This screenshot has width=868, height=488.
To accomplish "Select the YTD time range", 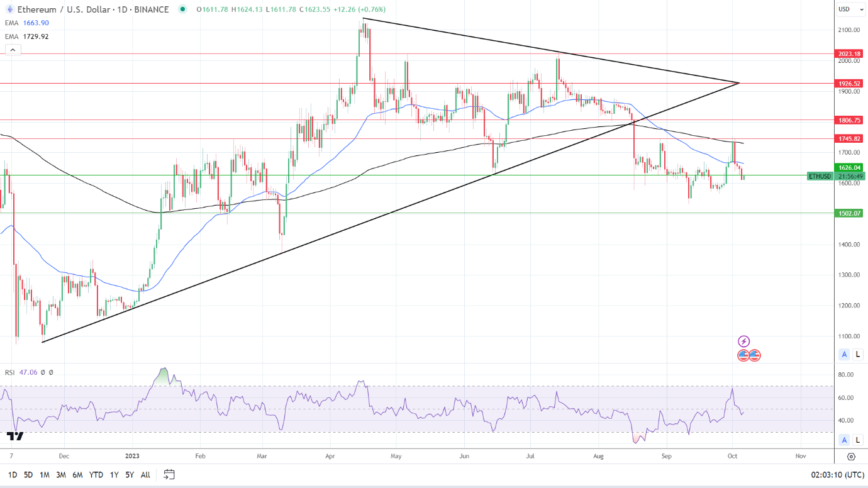I will click(96, 475).
